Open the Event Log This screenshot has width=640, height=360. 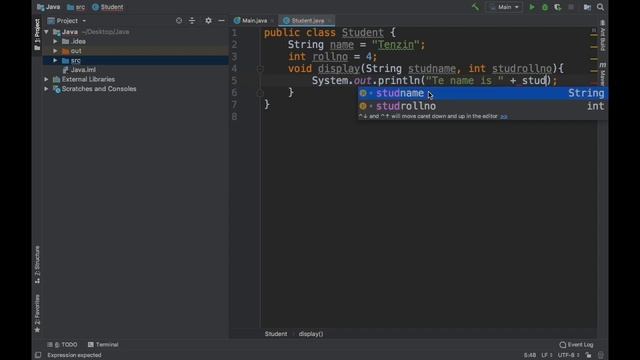pos(576,344)
